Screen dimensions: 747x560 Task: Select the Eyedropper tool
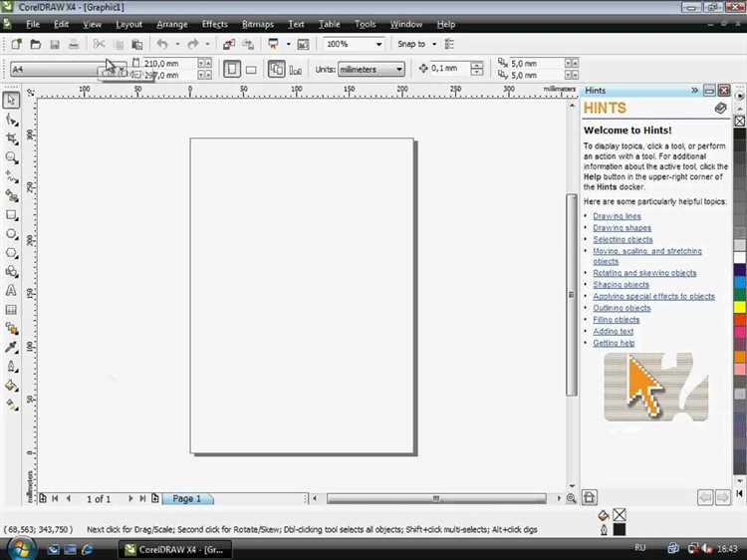11,347
